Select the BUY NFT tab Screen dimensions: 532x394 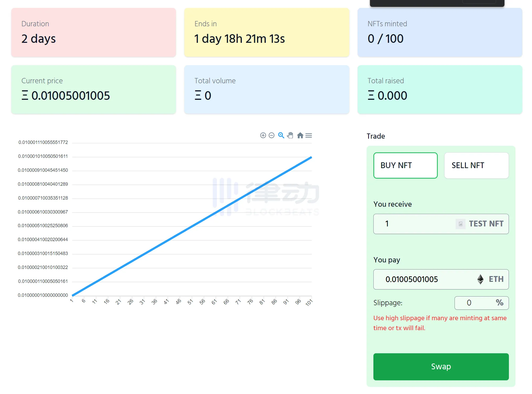tap(405, 165)
